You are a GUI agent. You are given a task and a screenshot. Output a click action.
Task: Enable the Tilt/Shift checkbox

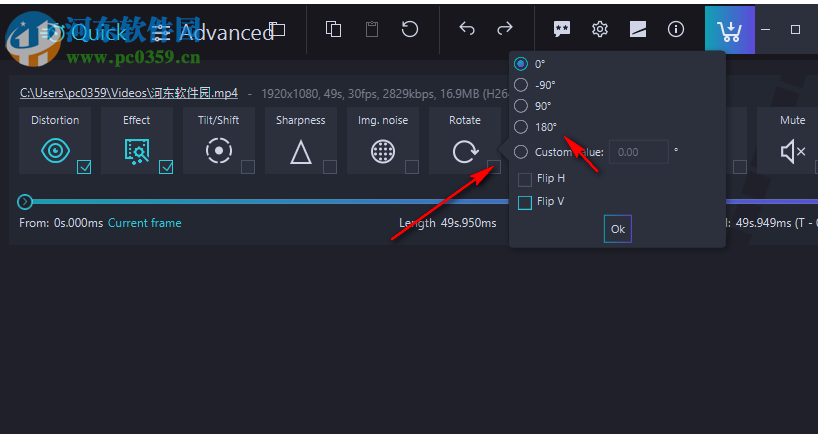(248, 167)
